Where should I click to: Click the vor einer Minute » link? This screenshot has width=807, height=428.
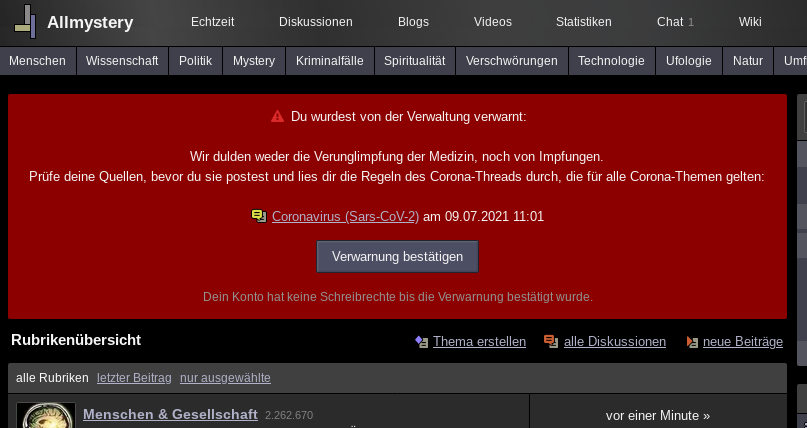[658, 416]
